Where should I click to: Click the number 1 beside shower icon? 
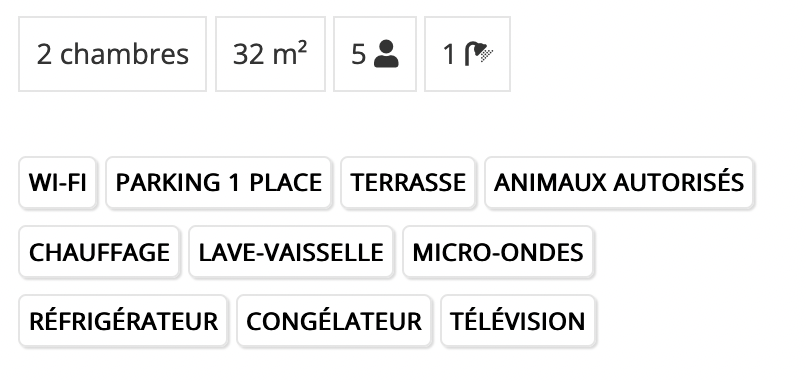pos(449,54)
